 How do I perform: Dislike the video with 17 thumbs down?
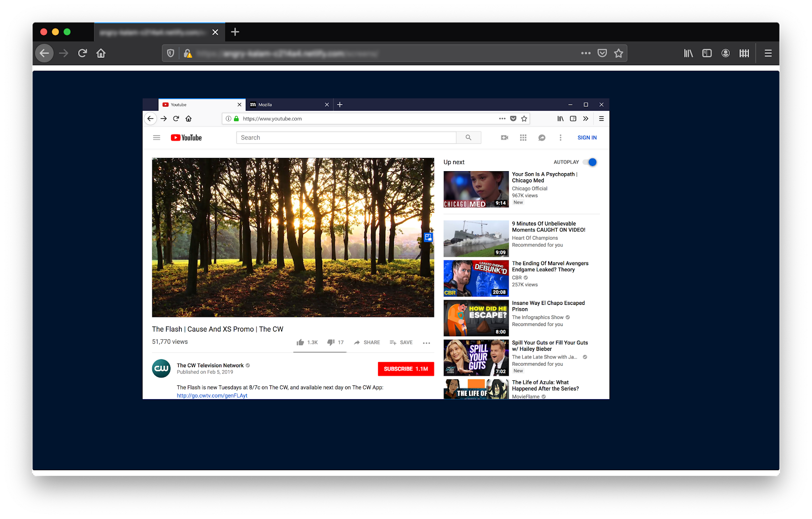(x=335, y=342)
